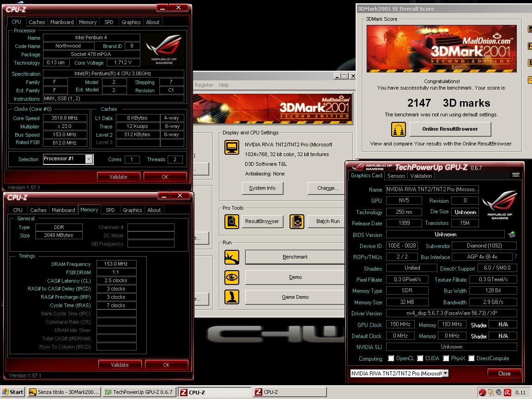Click the Demo eye icon in 3DMark

click(232, 277)
